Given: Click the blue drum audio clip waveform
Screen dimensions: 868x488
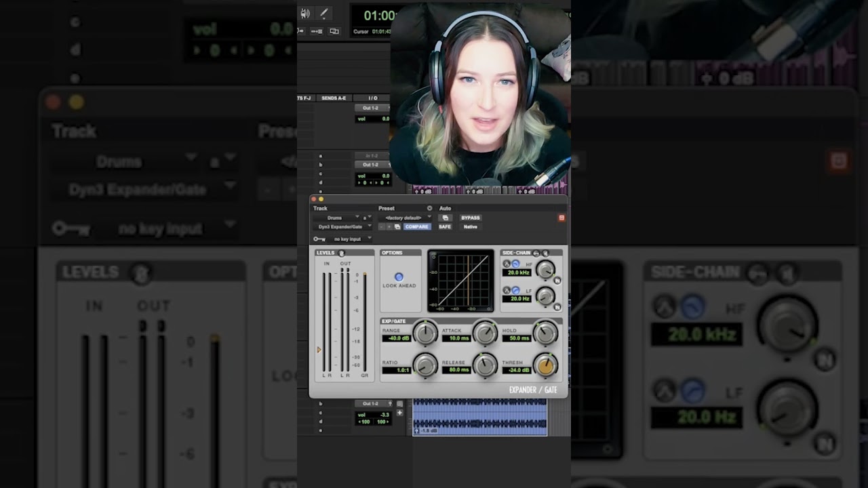Looking at the screenshot, I should 480,416.
